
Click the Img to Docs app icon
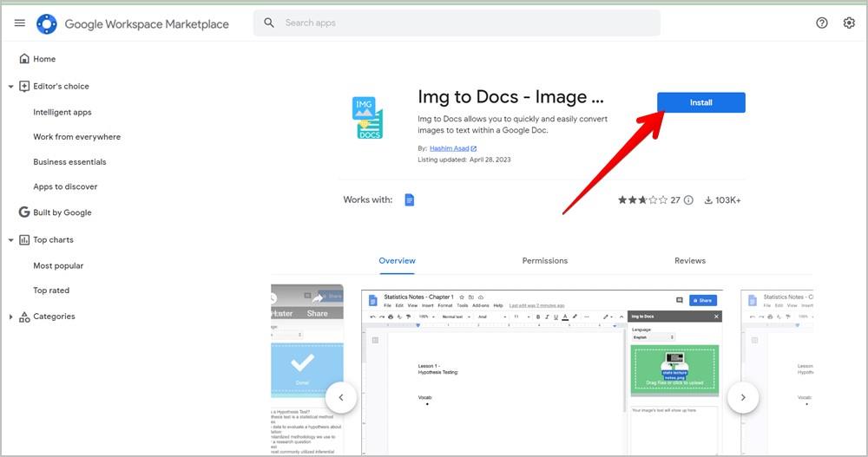(x=367, y=117)
